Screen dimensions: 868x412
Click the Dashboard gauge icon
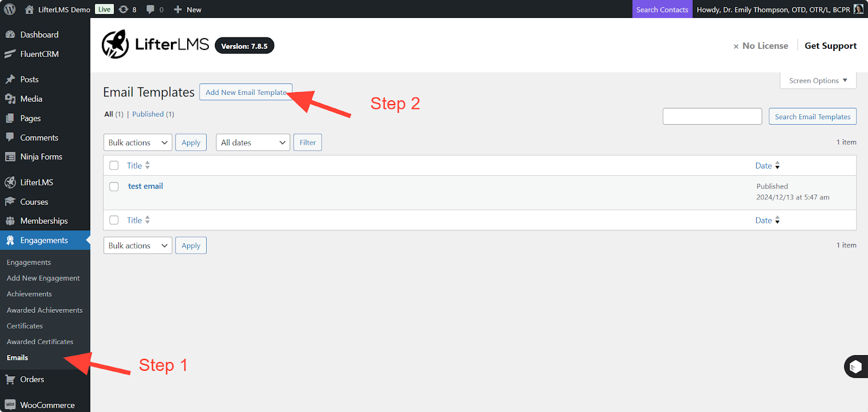point(10,35)
